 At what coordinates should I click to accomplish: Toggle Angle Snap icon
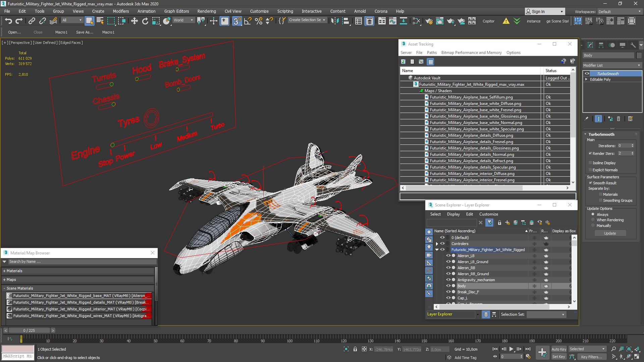pyautogui.click(x=248, y=21)
